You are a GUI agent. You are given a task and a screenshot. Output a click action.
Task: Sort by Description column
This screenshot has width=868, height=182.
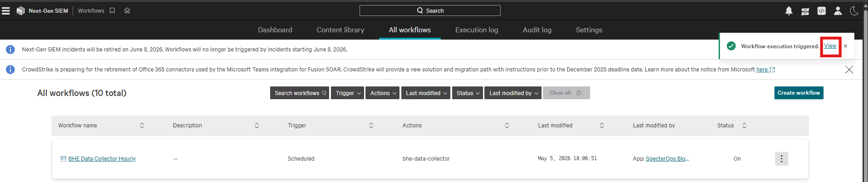click(x=256, y=126)
